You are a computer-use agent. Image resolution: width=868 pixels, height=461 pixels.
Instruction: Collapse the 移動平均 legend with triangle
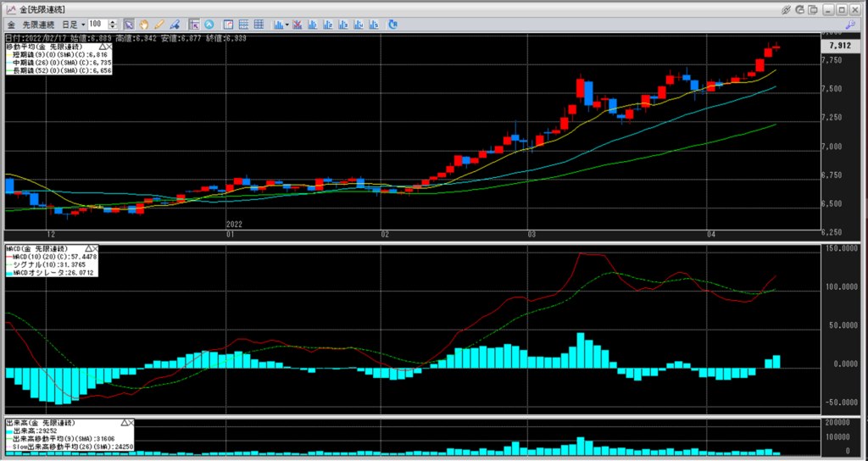pos(102,45)
